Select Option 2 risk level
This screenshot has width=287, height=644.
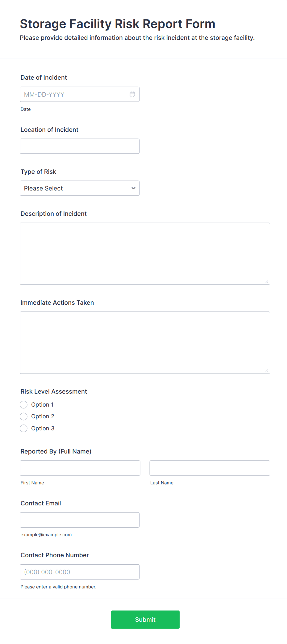(24, 416)
